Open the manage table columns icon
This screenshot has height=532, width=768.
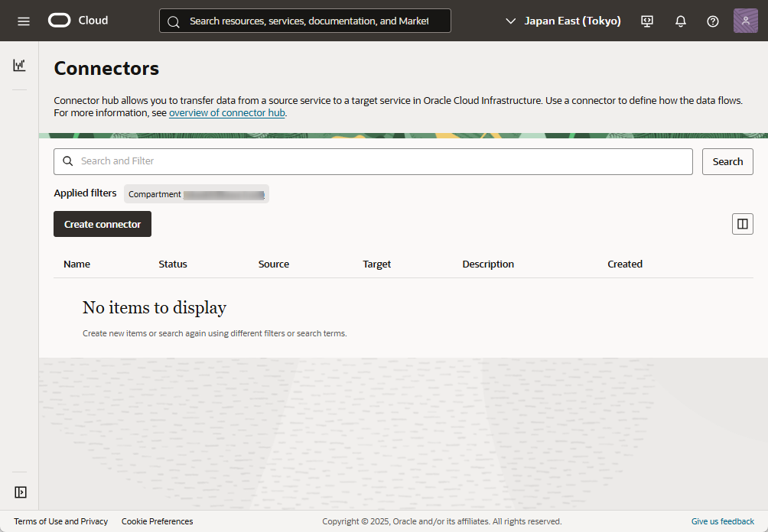pos(742,224)
